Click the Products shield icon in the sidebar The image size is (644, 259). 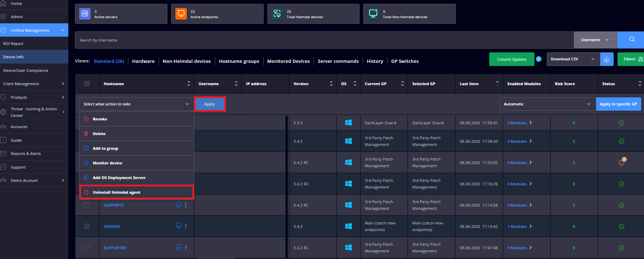pyautogui.click(x=3, y=97)
